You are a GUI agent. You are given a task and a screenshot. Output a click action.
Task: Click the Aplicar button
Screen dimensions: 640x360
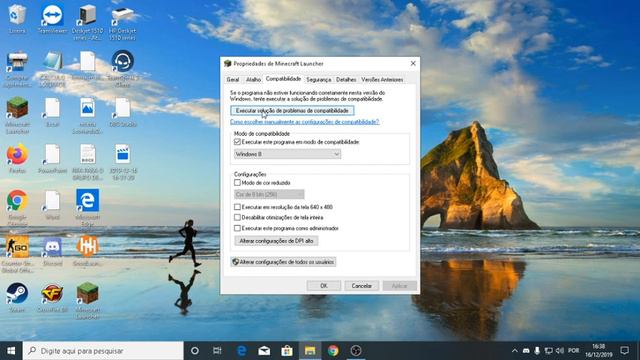coord(400,286)
